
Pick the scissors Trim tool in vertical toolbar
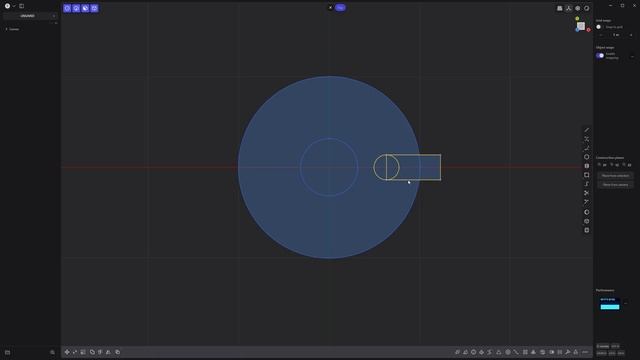587,193
